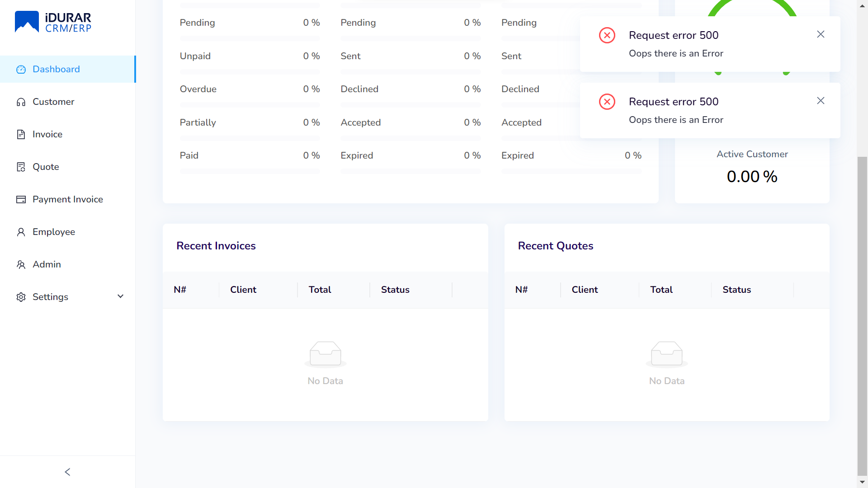Click the Invoice sidebar icon

21,134
